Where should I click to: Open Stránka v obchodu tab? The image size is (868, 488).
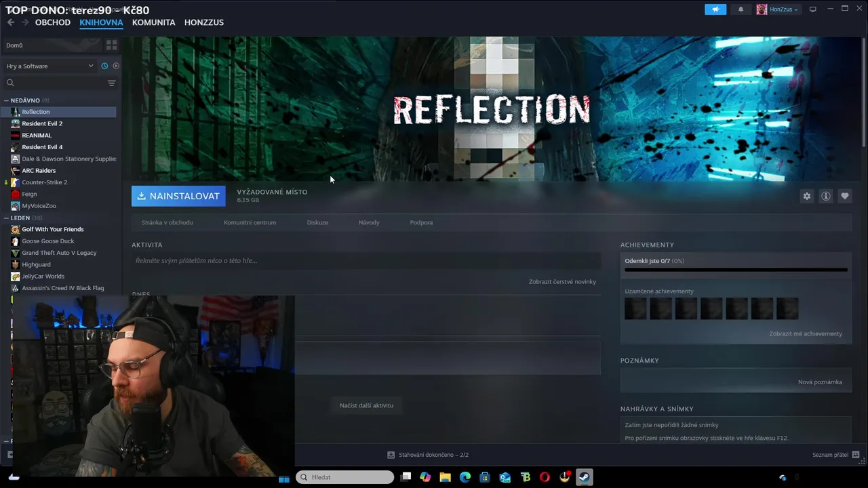click(x=167, y=222)
